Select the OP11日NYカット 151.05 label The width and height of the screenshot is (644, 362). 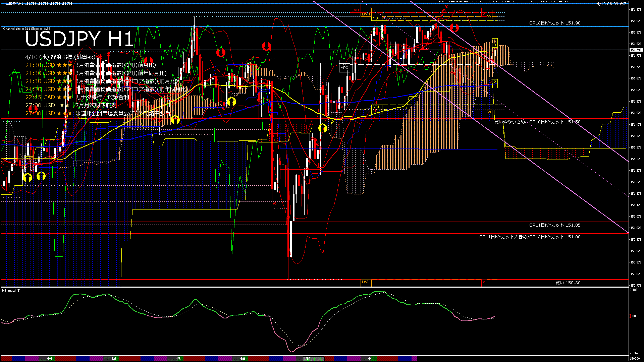point(554,225)
